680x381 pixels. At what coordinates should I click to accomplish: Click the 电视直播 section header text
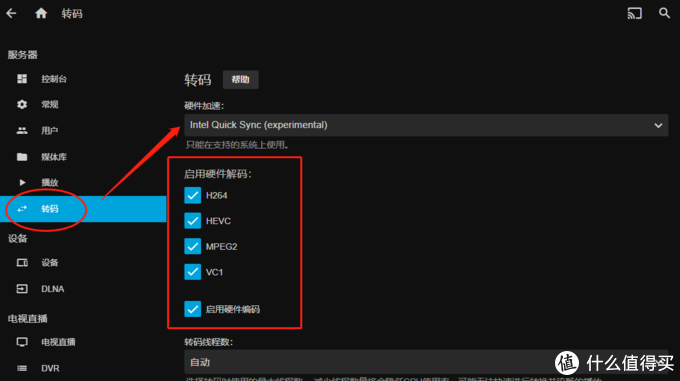[27, 319]
